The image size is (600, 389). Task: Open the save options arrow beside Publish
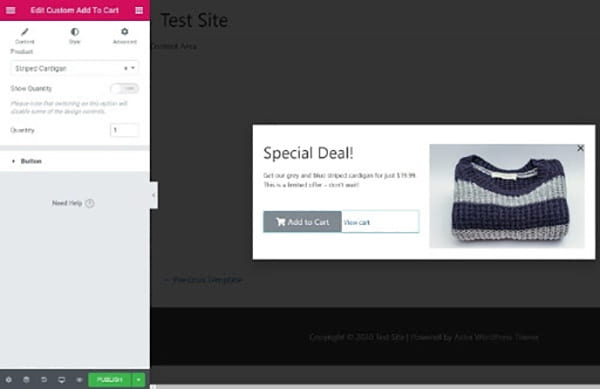click(x=139, y=379)
